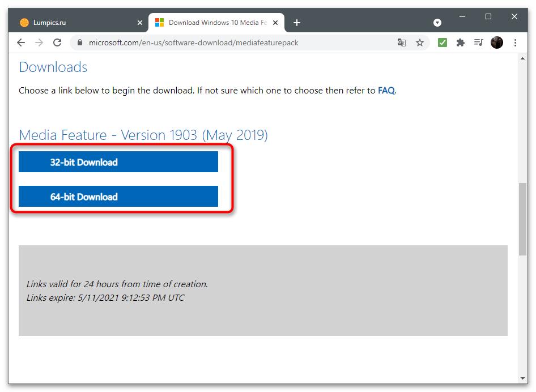536x392 pixels.
Task: Reload the current page
Action: point(57,42)
